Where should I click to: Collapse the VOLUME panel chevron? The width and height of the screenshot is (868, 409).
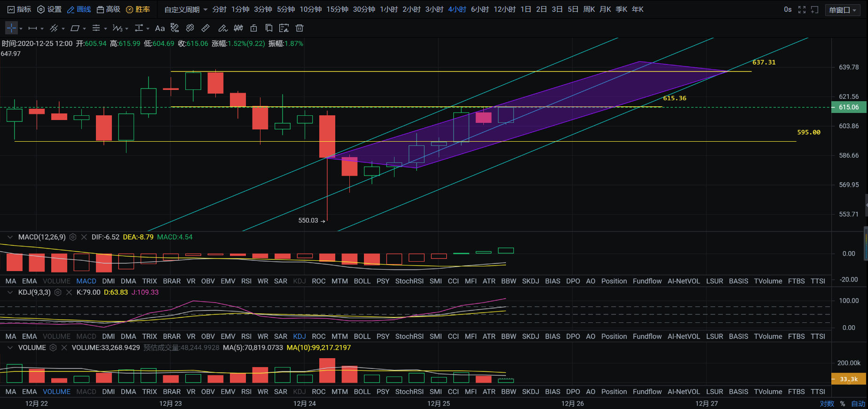pos(10,348)
